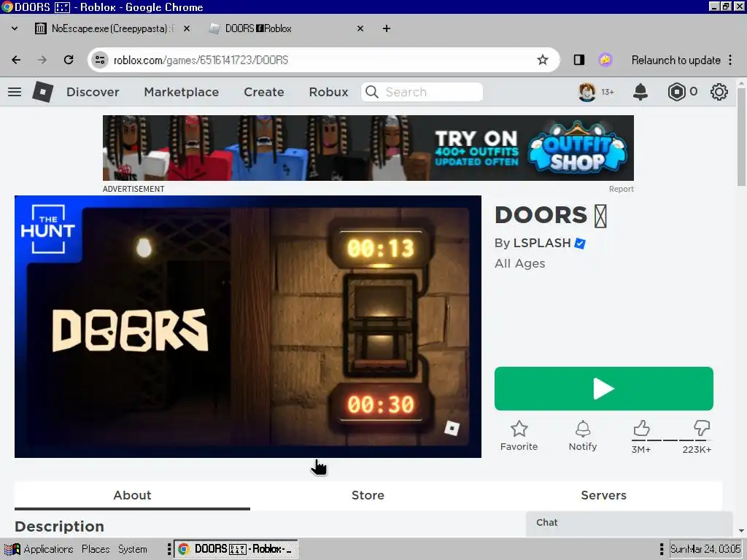Screen dimensions: 747x560
Task: Click the Roblox search input field
Action: click(422, 92)
